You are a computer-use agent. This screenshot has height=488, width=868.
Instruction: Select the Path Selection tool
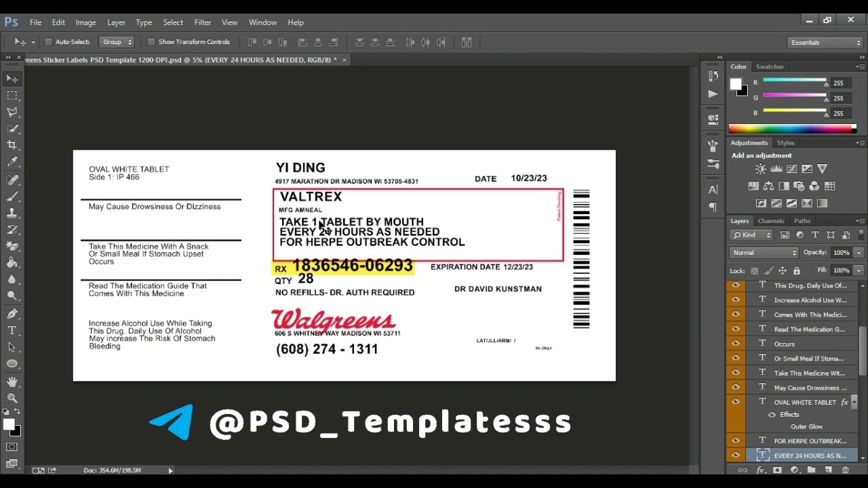pyautogui.click(x=12, y=347)
